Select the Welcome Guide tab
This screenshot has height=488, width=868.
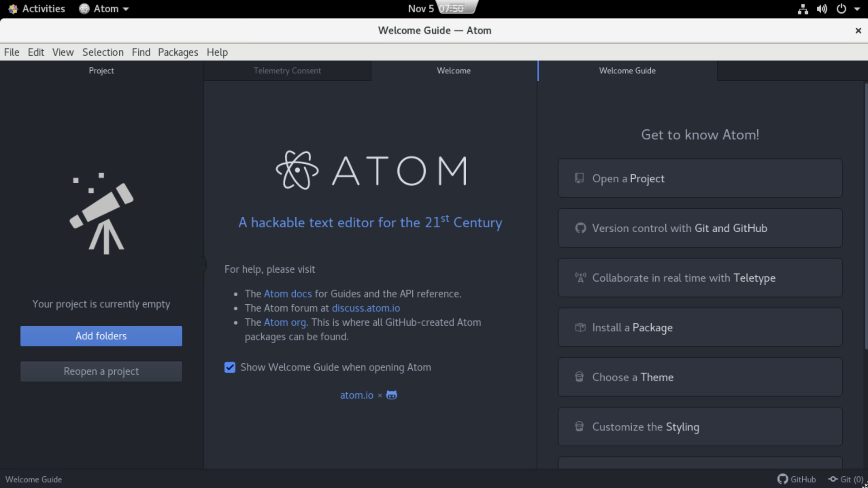627,71
